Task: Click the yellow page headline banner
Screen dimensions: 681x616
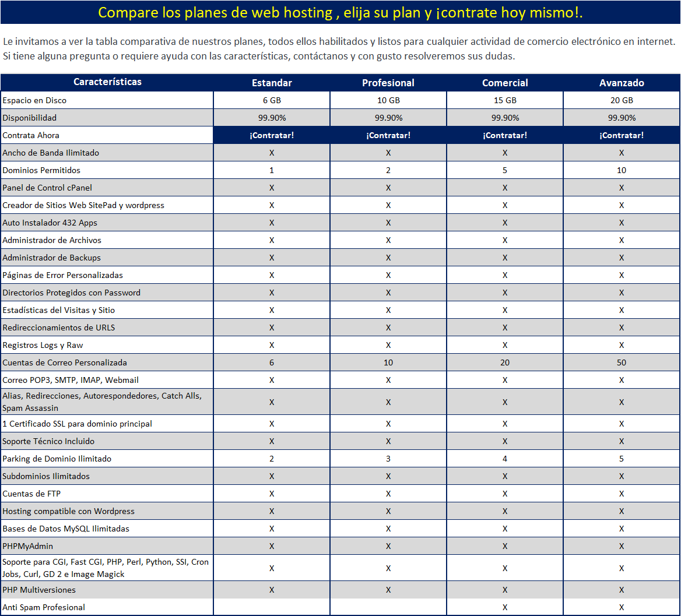Action: 340,12
